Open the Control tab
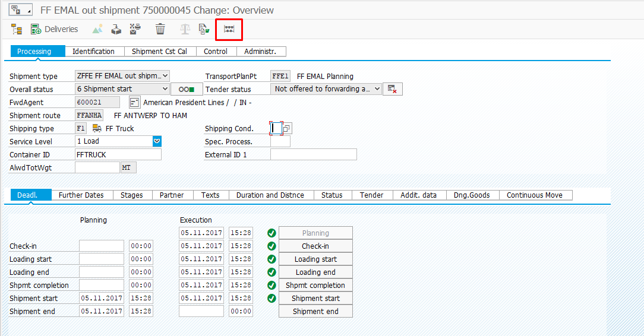This screenshot has width=644, height=336. [216, 51]
